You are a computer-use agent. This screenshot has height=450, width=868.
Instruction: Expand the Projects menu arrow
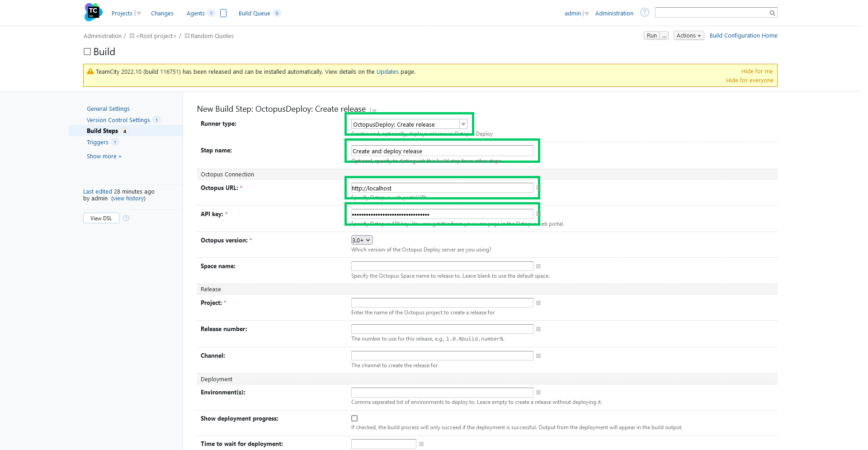(x=139, y=14)
